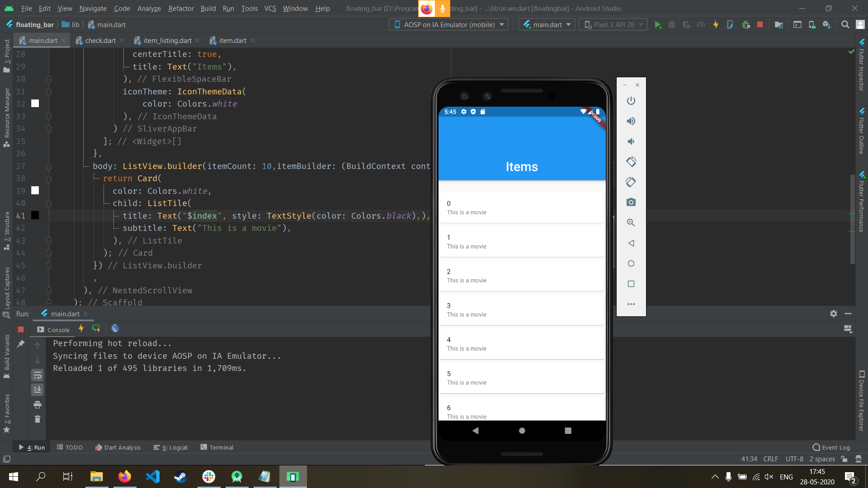Run main.dart with the green play icon
The height and width of the screenshot is (488, 868).
(x=658, y=24)
